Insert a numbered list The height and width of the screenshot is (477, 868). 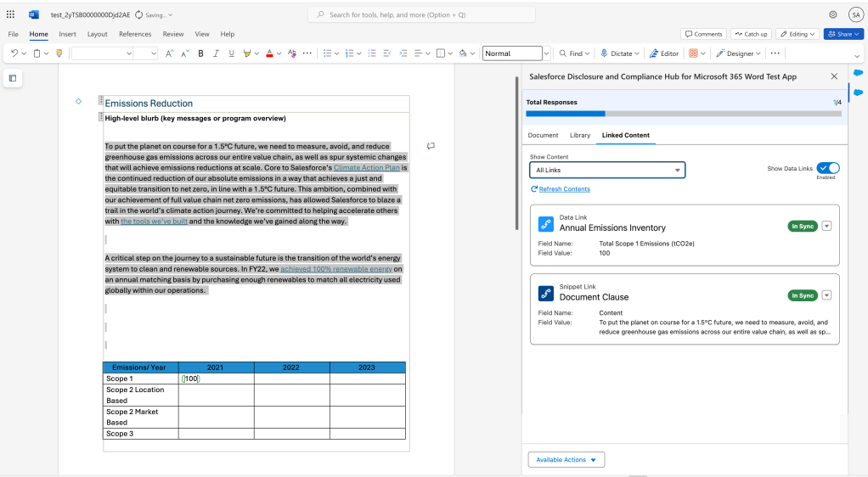[x=349, y=53]
